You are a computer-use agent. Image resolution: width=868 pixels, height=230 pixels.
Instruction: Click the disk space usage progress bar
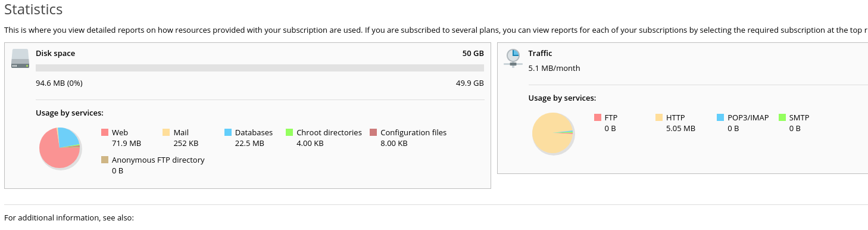click(x=260, y=68)
